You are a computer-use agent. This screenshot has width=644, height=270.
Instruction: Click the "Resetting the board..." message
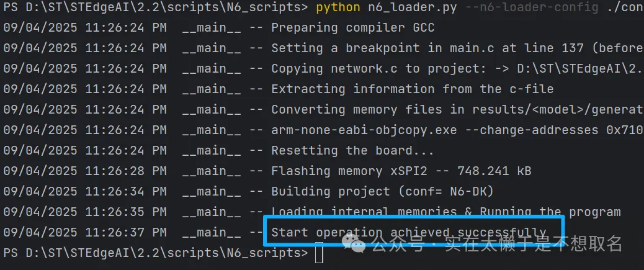[352, 151]
